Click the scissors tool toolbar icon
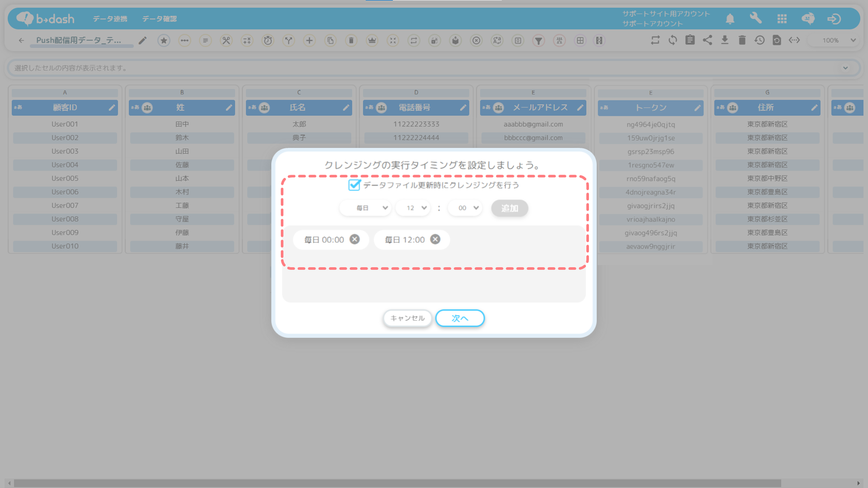The height and width of the screenshot is (488, 868). tap(226, 40)
